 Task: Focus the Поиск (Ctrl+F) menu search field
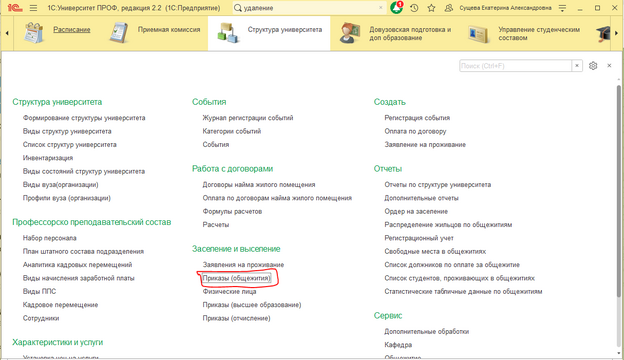pyautogui.click(x=515, y=66)
